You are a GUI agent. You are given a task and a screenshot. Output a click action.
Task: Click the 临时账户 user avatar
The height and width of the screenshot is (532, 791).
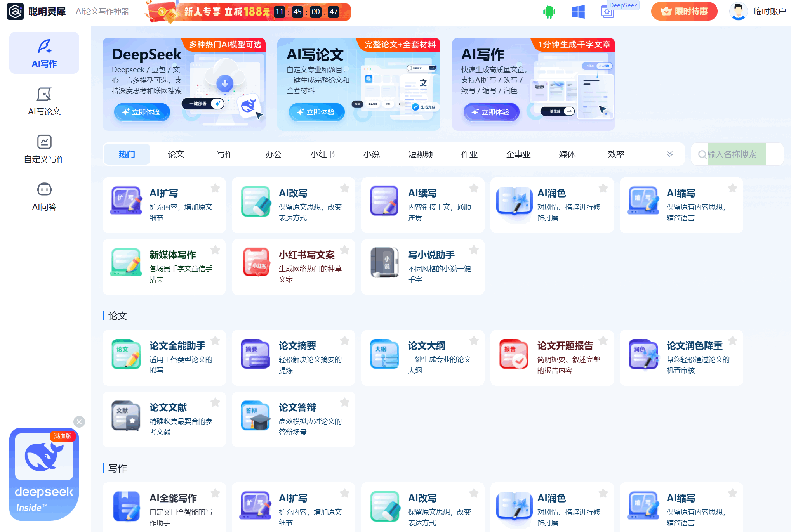tap(738, 12)
